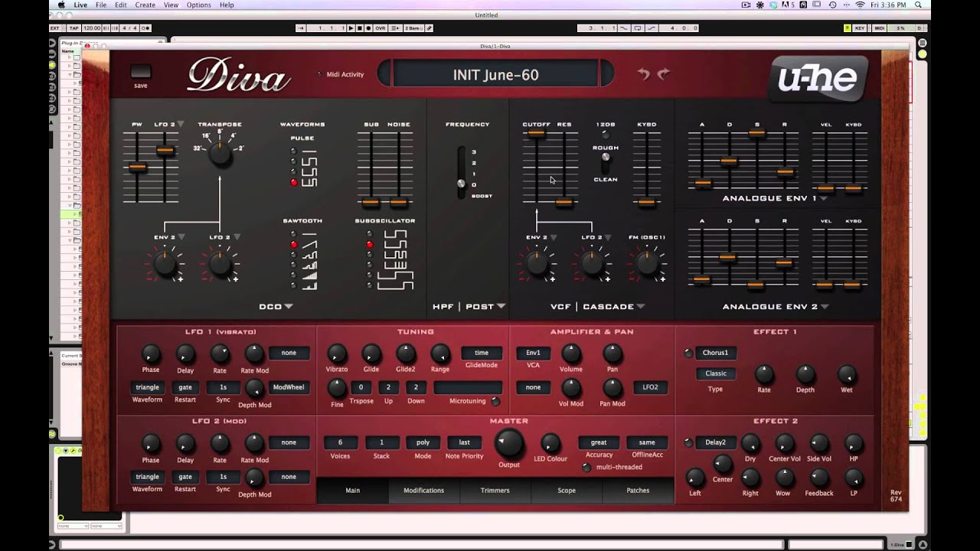
Task: Click the INIT June-60 preset display
Action: point(495,74)
